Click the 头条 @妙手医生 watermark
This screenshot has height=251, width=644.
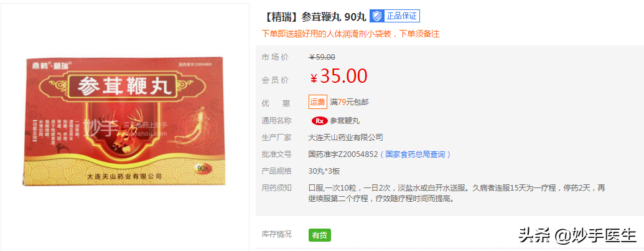click(x=577, y=235)
